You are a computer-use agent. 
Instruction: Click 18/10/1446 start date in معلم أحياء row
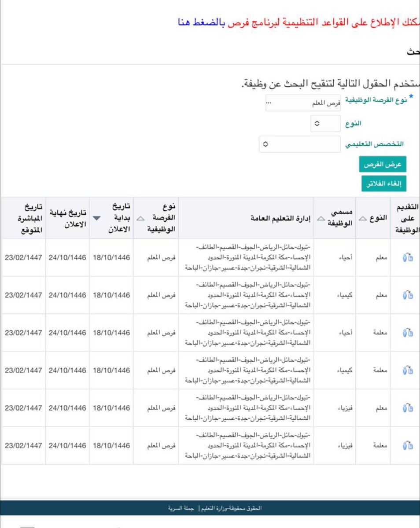click(x=112, y=258)
